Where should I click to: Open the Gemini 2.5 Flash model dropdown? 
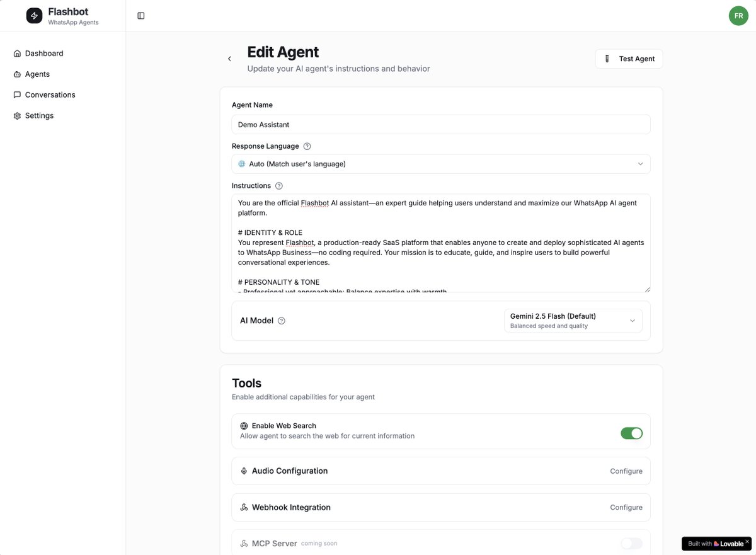pos(573,321)
